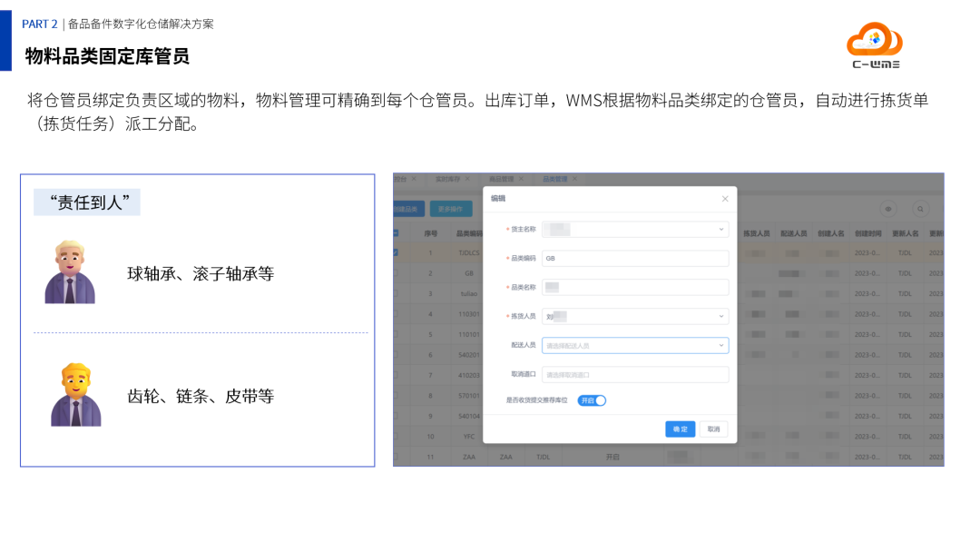Click the magnifier search icon
The height and width of the screenshot is (552, 980).
point(919,207)
